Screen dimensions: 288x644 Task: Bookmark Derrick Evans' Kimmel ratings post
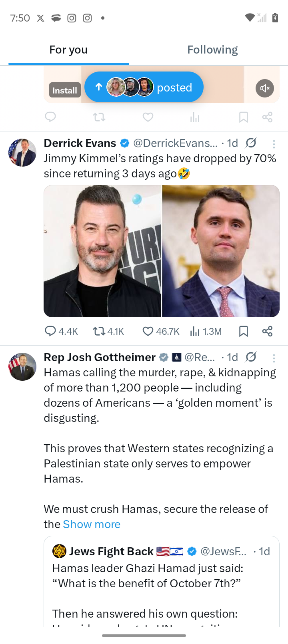pos(243,331)
